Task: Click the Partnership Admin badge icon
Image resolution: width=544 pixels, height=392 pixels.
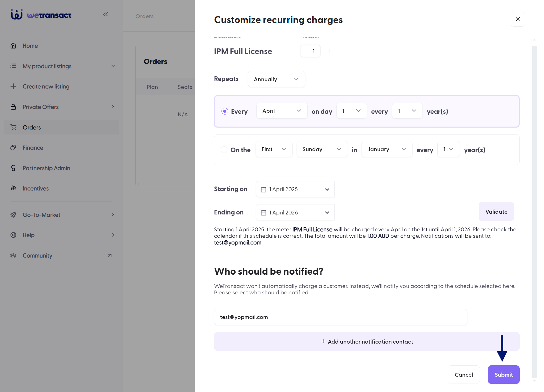Action: pos(13,168)
